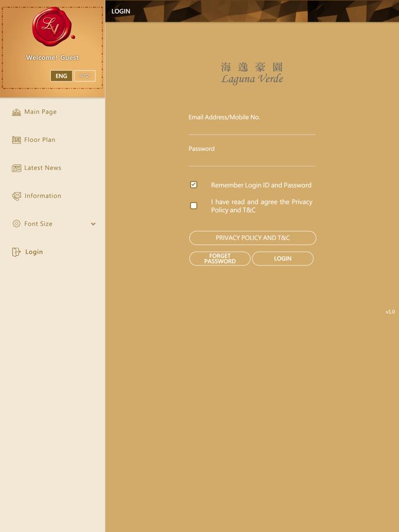Click the Font Size gear icon
The width and height of the screenshot is (399, 532).
click(x=17, y=224)
